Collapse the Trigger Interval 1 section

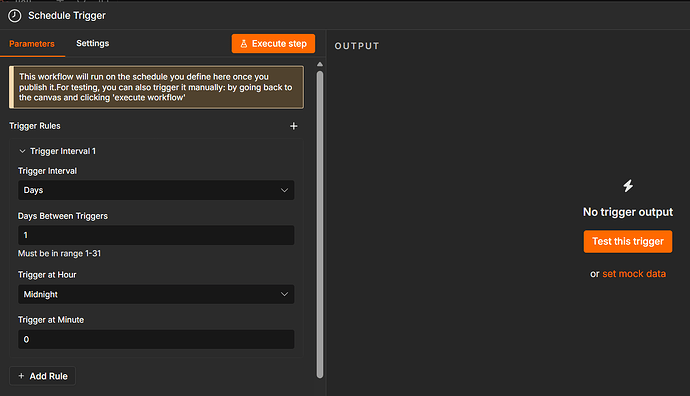pyautogui.click(x=22, y=151)
